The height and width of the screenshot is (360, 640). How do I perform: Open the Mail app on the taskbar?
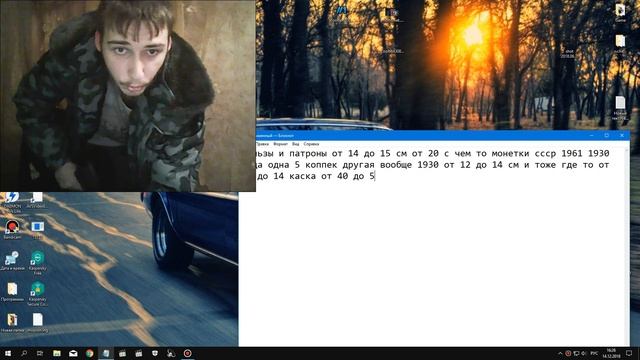(73, 353)
